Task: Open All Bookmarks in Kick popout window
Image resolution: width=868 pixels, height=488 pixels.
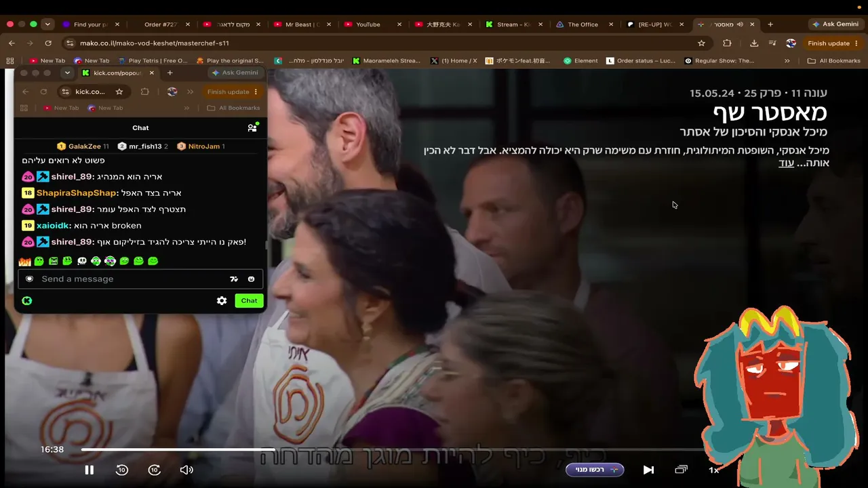Action: pyautogui.click(x=233, y=108)
